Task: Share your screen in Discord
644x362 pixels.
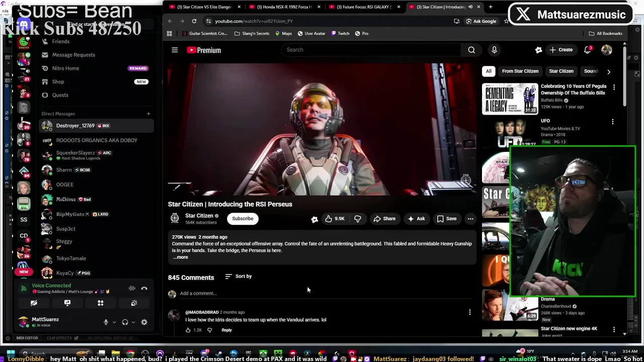Action: tap(67, 303)
